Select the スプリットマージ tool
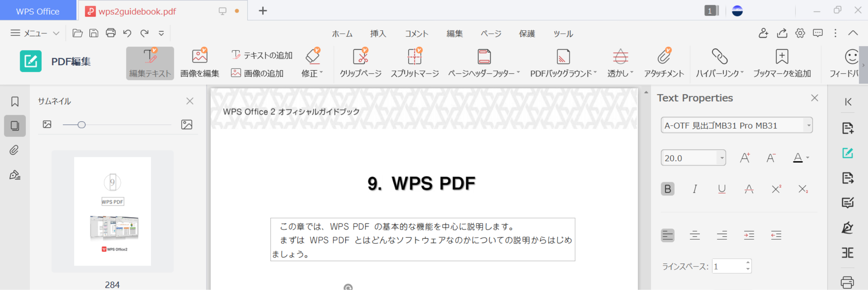The height and width of the screenshot is (290, 868). 415,63
